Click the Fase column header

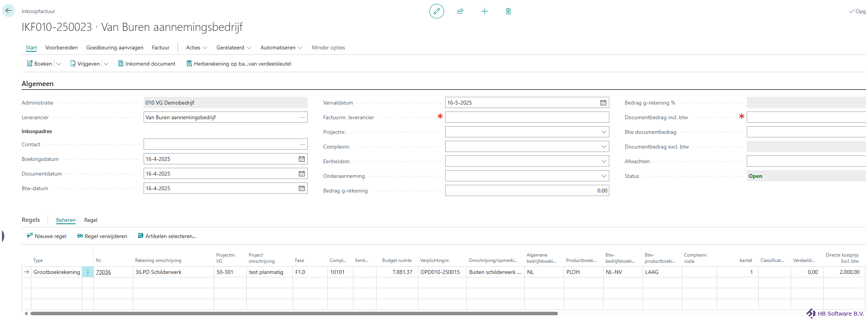(x=299, y=260)
